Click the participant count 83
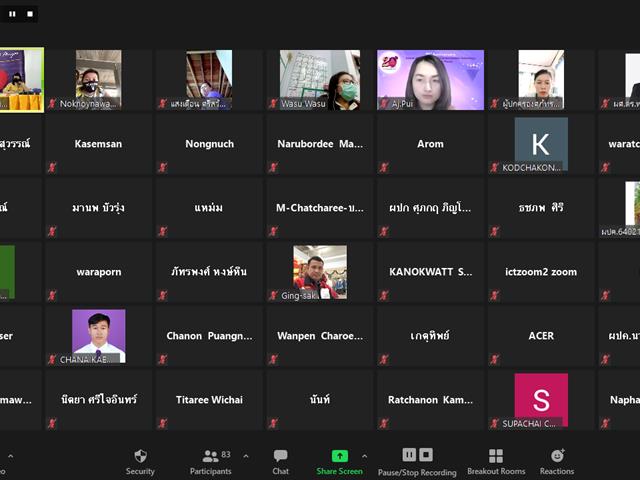 click(x=226, y=454)
